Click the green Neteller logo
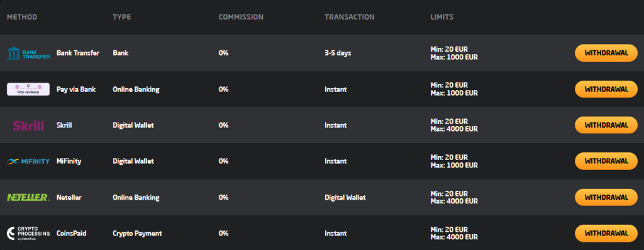Viewport: 644px width, 250px height. pyautogui.click(x=28, y=197)
